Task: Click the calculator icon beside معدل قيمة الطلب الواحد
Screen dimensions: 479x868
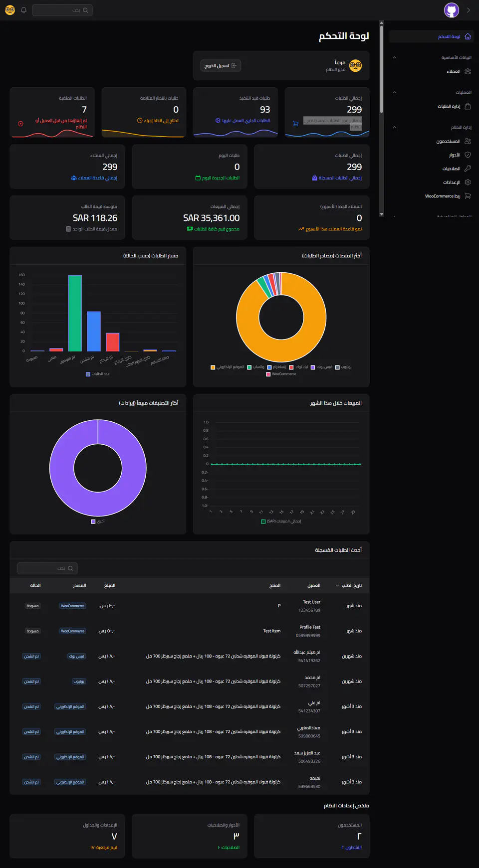Action: click(x=68, y=229)
